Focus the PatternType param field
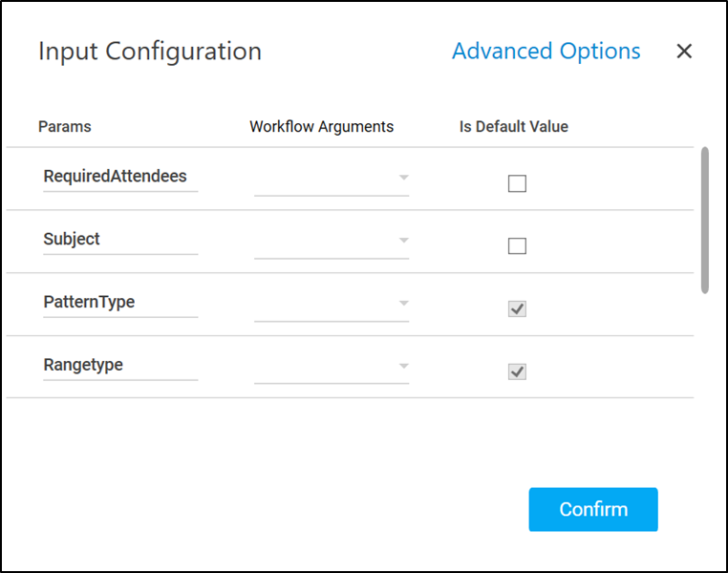 click(x=120, y=303)
